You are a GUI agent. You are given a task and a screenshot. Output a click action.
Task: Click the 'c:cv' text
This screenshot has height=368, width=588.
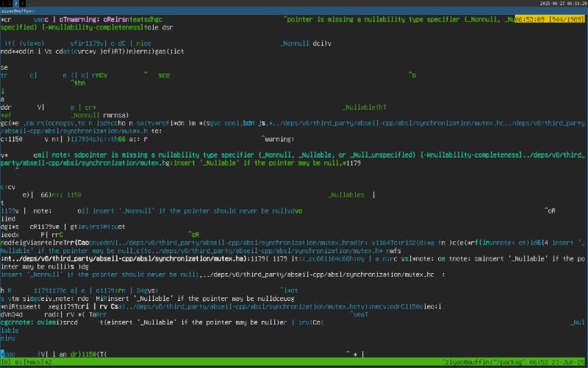pos(8,187)
